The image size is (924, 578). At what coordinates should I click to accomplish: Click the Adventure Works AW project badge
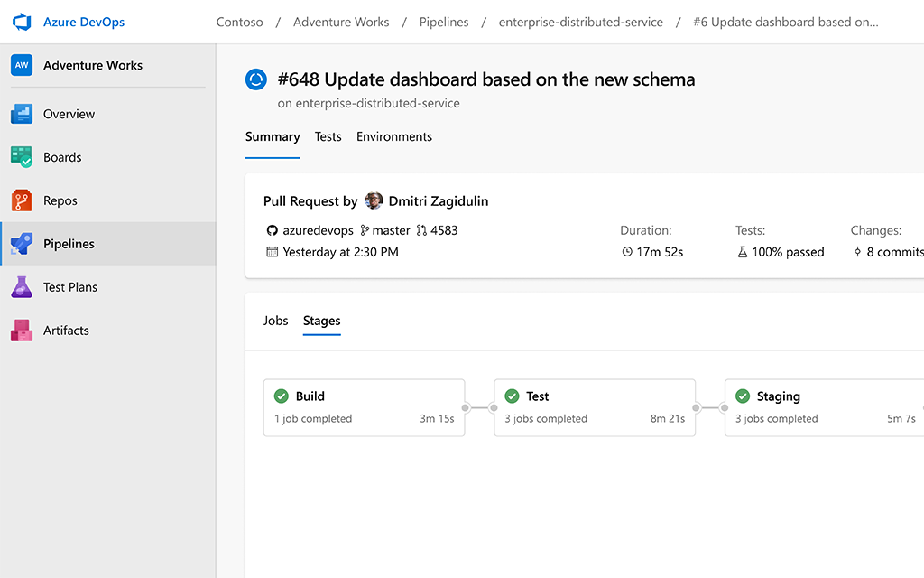tap(22, 65)
